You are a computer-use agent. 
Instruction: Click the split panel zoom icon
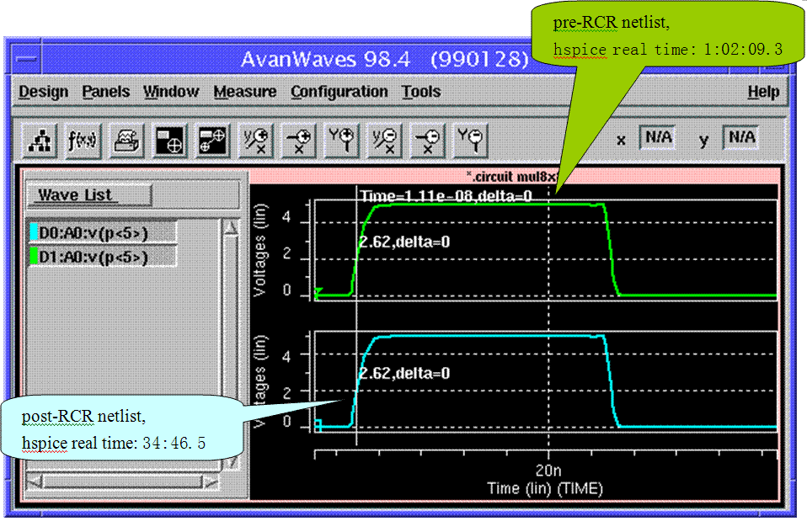212,140
